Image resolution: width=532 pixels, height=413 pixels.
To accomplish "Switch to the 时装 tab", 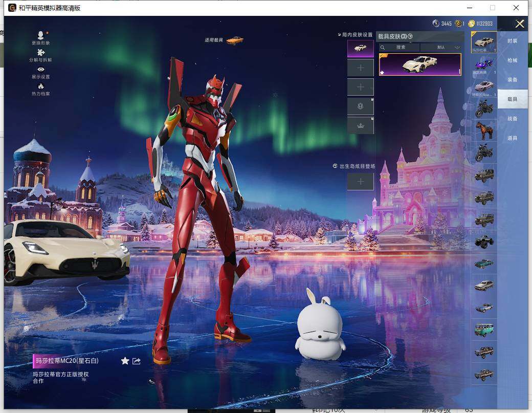I will (x=513, y=41).
